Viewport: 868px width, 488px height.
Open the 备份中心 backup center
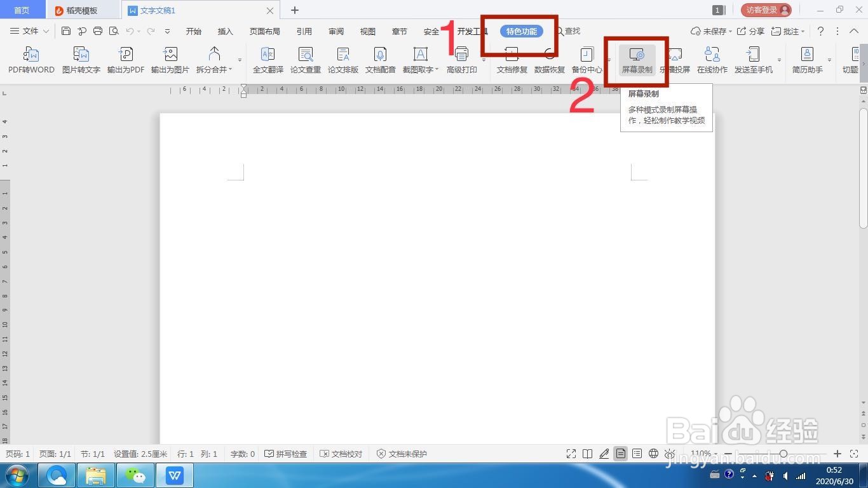coord(587,60)
